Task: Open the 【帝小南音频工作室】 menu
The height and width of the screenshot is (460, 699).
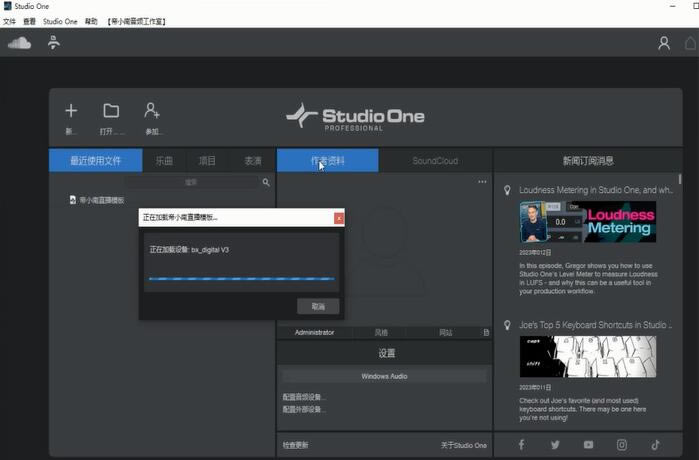Action: (136, 21)
